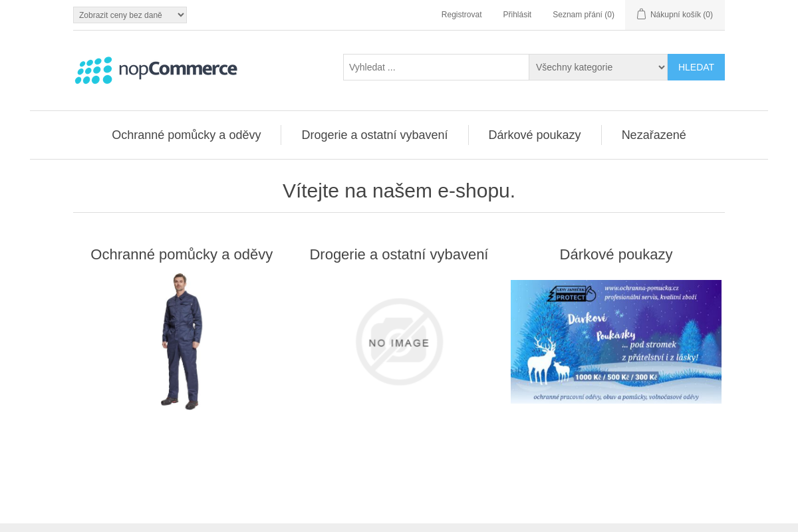Click Ochranné pomůcky a oděvy category title
The image size is (798, 532).
182,255
